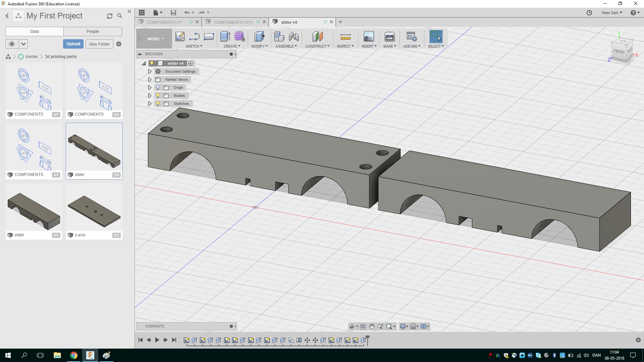This screenshot has width=644, height=362.
Task: Open the 3D Print Make icon
Action: tap(389, 37)
